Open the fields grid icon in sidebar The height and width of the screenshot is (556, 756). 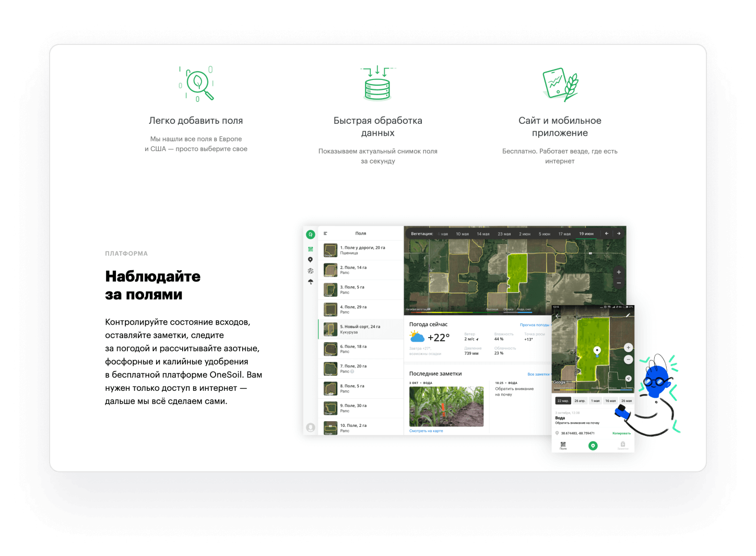pyautogui.click(x=310, y=249)
